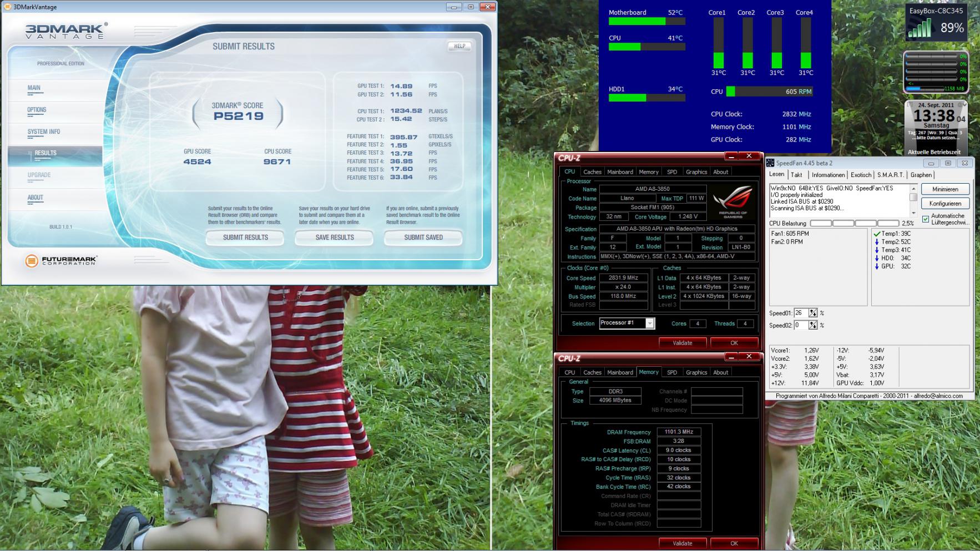Click SUBMIT SAVED button in 3DMark
Screen dimensions: 980x551
click(423, 237)
